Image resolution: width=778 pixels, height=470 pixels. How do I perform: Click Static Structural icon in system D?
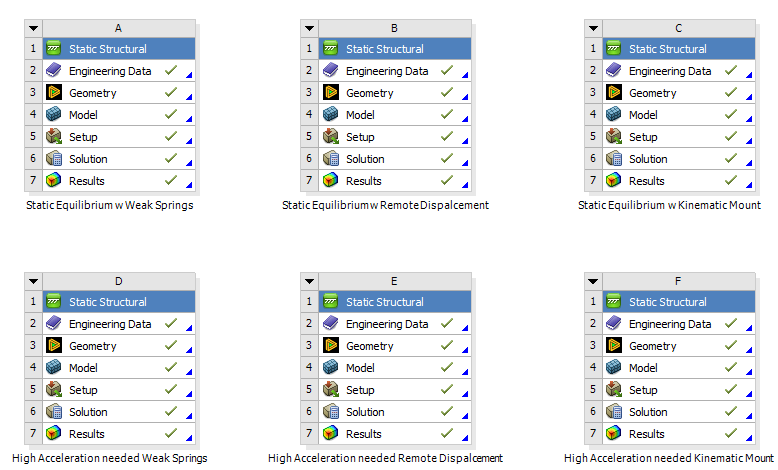[x=54, y=302]
